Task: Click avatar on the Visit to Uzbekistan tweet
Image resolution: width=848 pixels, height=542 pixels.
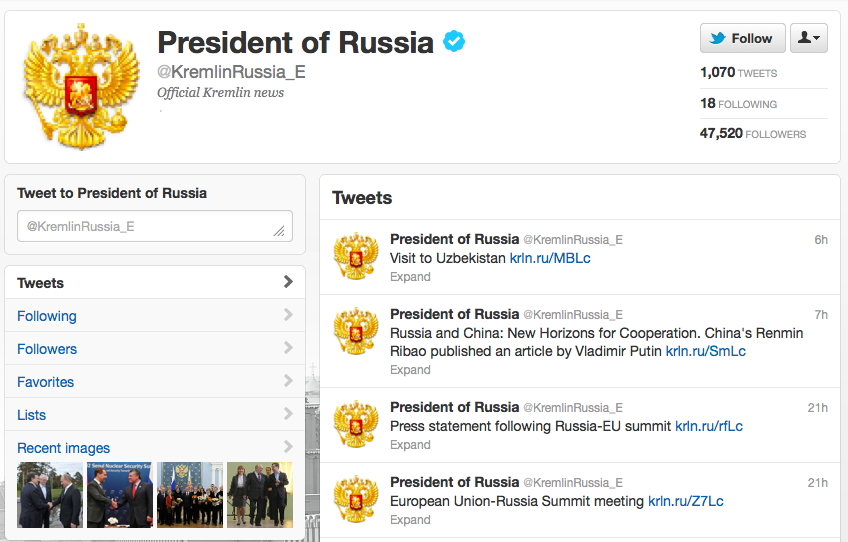Action: click(356, 256)
